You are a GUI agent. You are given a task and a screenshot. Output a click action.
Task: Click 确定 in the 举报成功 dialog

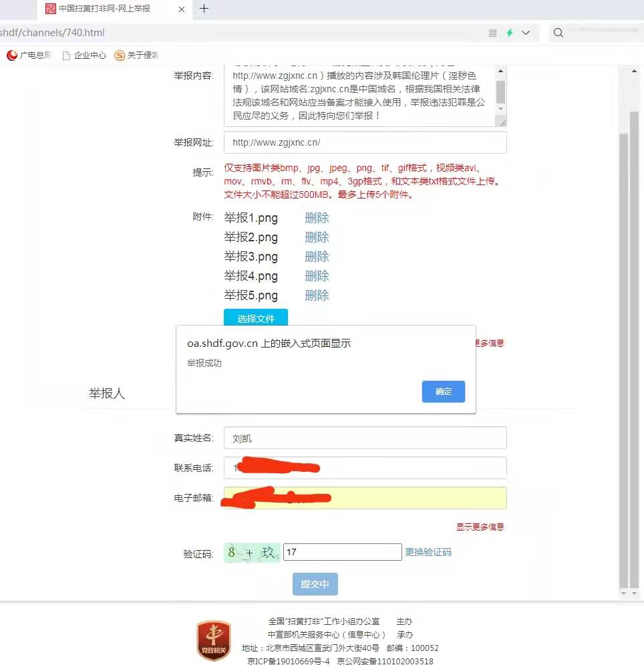pyautogui.click(x=443, y=392)
